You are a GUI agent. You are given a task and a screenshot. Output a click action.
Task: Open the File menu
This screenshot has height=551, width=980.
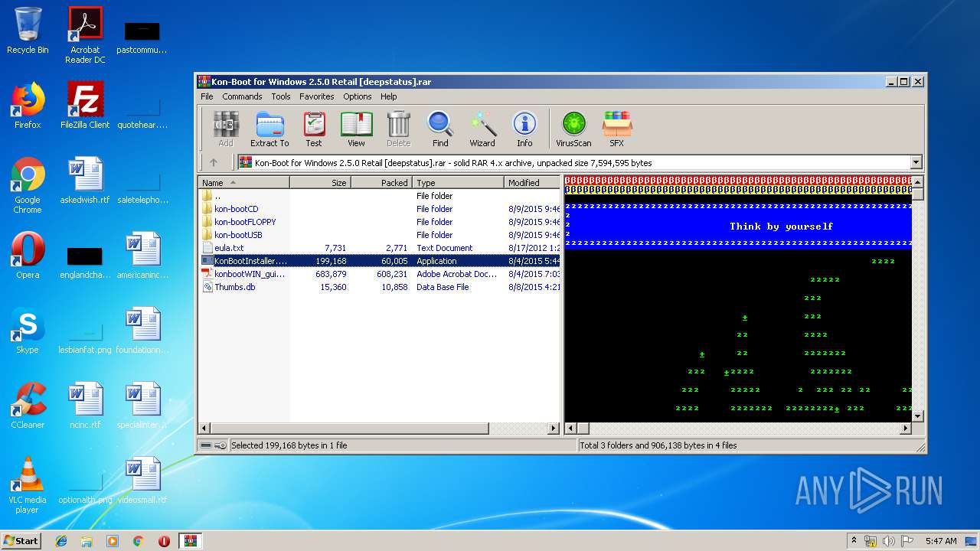pyautogui.click(x=207, y=96)
